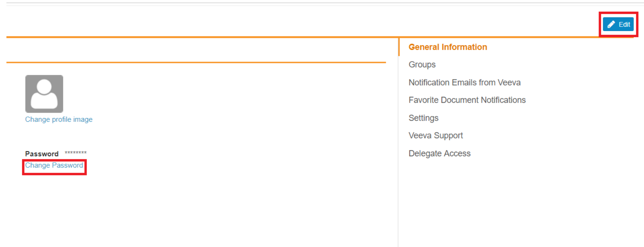Select the General Information section
The height and width of the screenshot is (247, 644).
(448, 47)
